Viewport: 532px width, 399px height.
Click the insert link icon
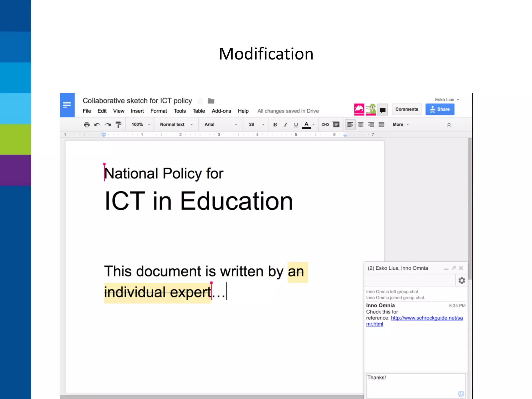tap(325, 125)
